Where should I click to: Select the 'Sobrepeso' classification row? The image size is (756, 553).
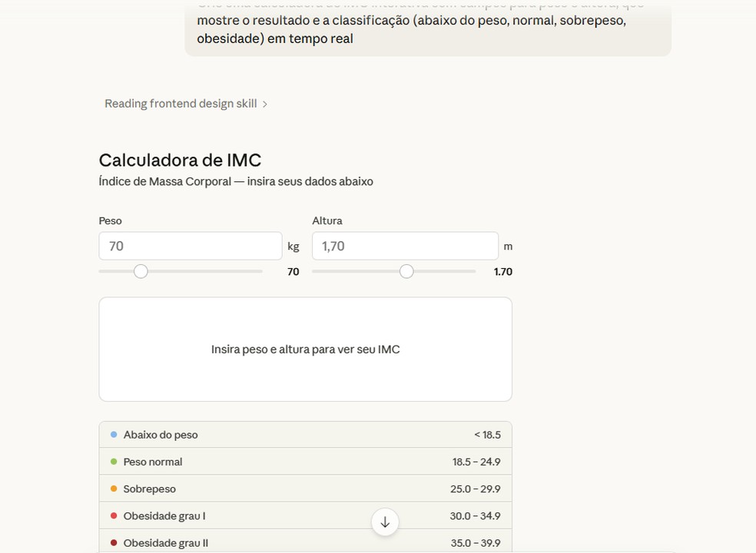[305, 488]
